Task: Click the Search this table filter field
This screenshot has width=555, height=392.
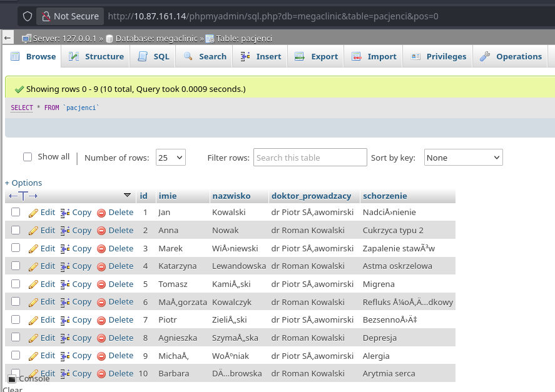Action: tap(310, 158)
